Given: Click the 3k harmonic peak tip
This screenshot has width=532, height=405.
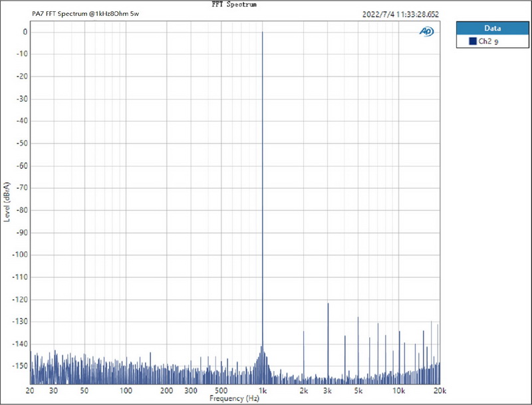Looking at the screenshot, I should pyautogui.click(x=328, y=303).
